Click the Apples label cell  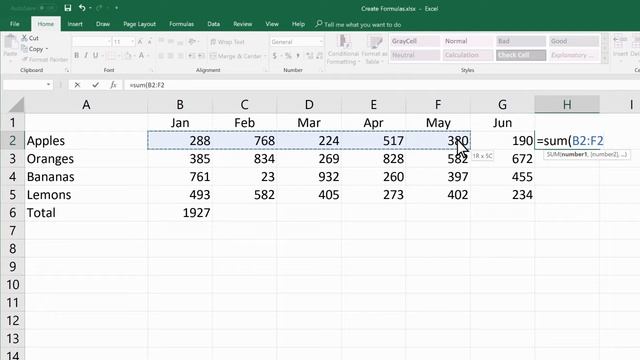[x=86, y=141]
